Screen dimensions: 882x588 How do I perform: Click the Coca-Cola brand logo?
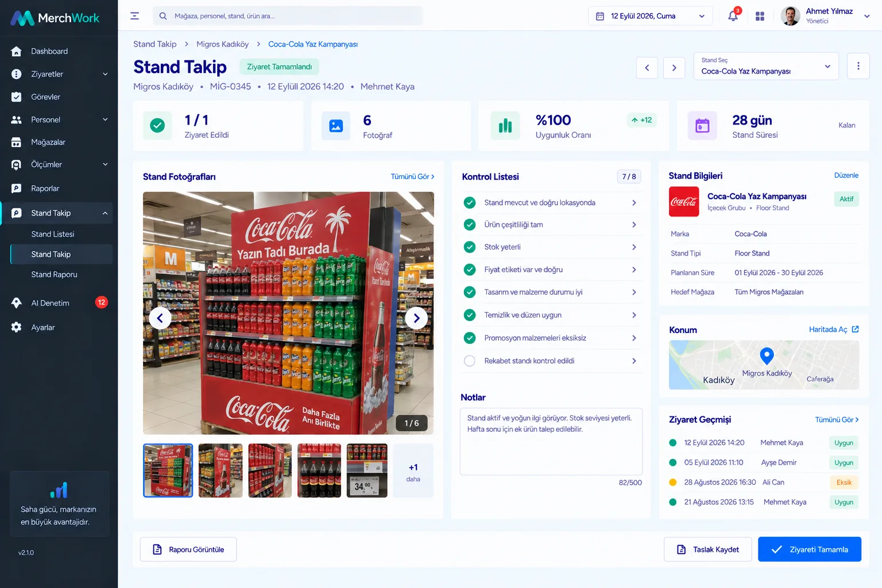click(x=684, y=202)
